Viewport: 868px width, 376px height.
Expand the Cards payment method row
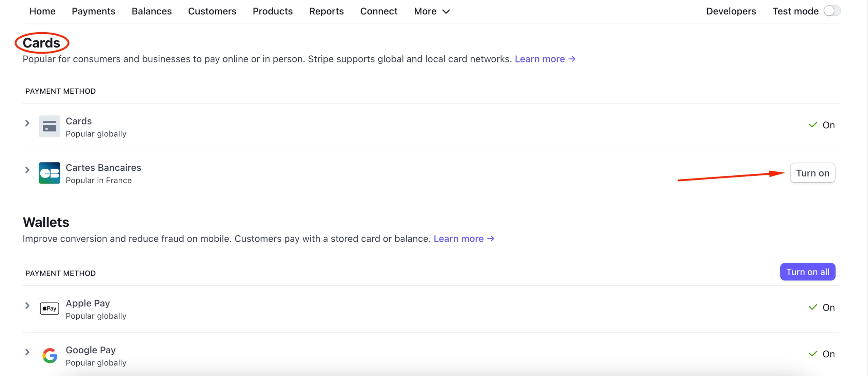point(27,123)
